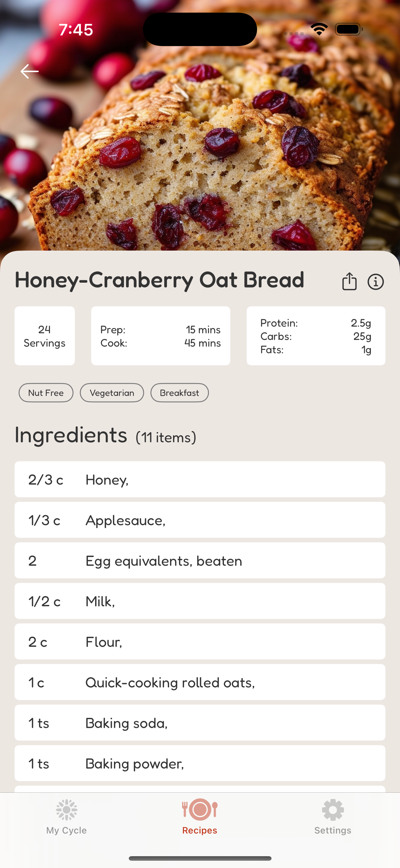The image size is (400, 868).
Task: Tap the battery status icon
Action: tap(349, 29)
